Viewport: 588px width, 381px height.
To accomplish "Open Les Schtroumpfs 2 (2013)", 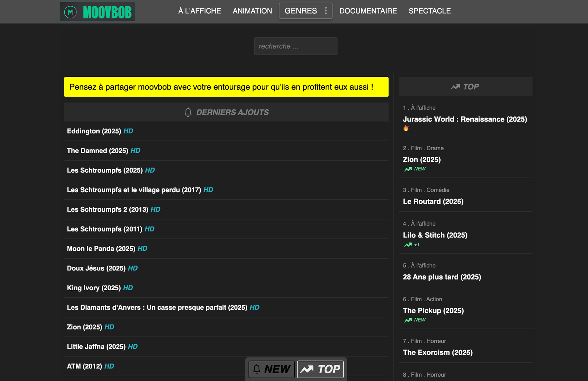I will coord(107,209).
